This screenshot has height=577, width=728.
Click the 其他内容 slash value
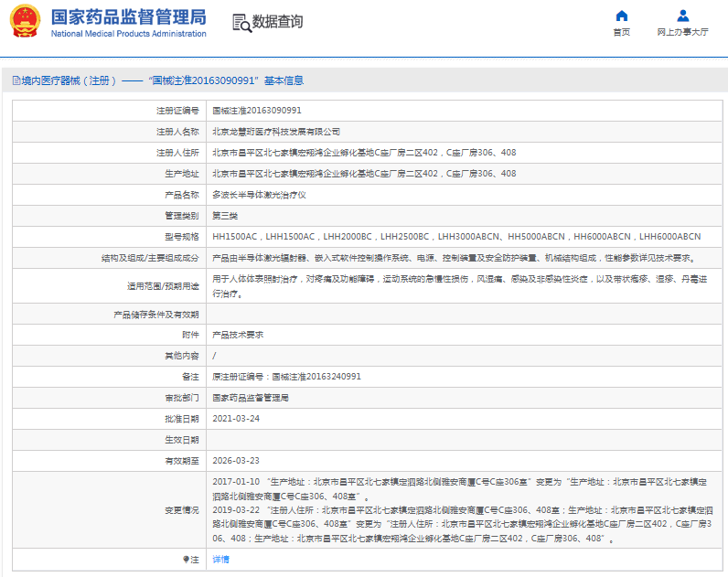(214, 356)
